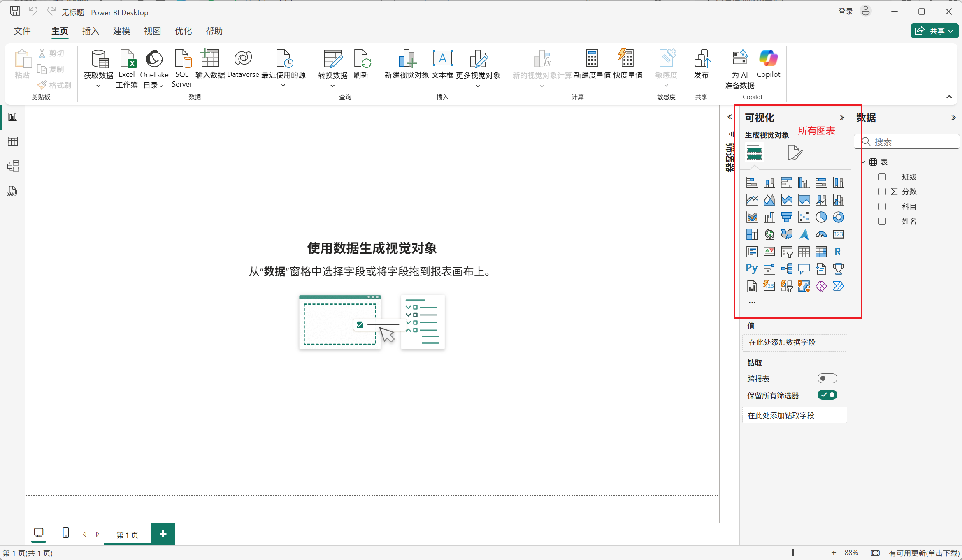This screenshot has width=962, height=560.
Task: Open the DAX query view in sidebar
Action: click(12, 191)
